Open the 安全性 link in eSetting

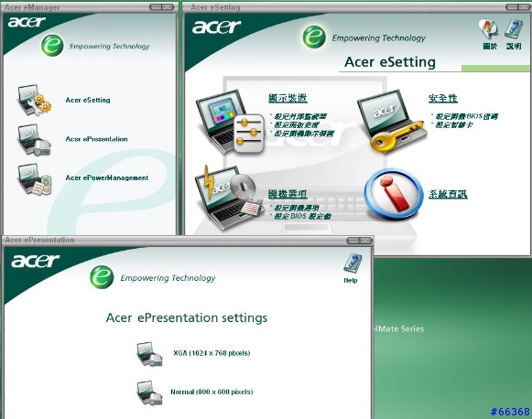click(x=443, y=98)
